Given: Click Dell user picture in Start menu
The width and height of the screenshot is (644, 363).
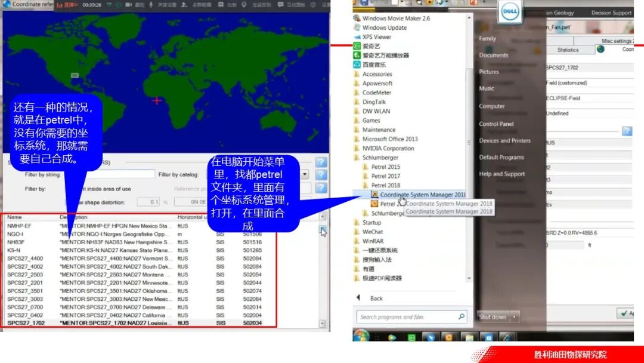Looking at the screenshot, I should coord(510,11).
